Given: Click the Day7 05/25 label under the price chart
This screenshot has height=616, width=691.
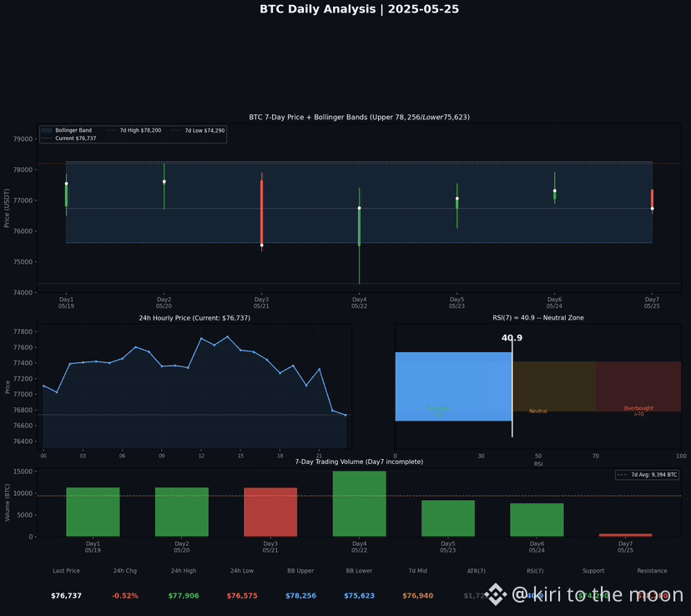Looking at the screenshot, I should [x=653, y=303].
